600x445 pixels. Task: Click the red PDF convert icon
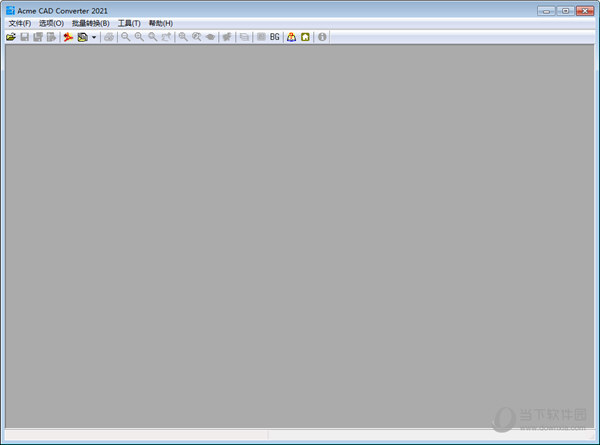pyautogui.click(x=68, y=37)
